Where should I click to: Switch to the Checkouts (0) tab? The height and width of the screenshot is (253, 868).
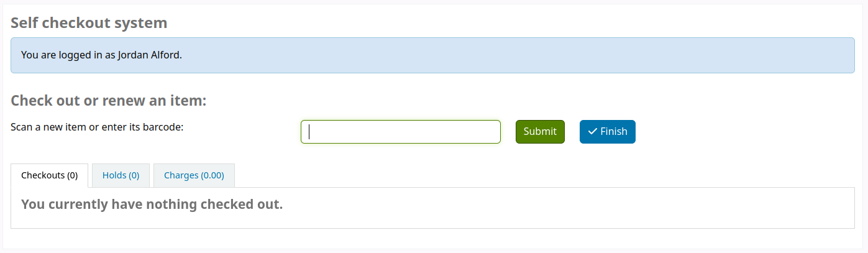(x=50, y=175)
